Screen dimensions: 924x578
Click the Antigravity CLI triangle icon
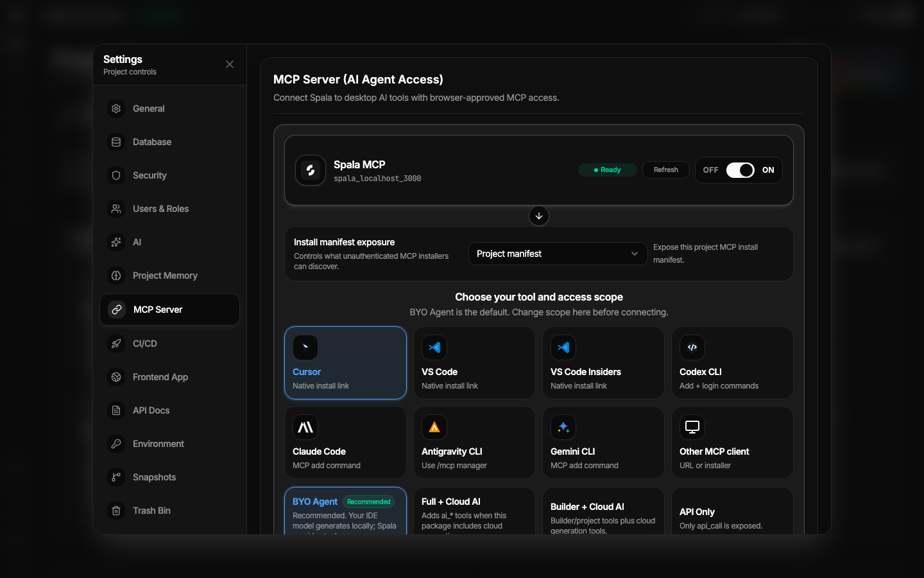(x=434, y=427)
